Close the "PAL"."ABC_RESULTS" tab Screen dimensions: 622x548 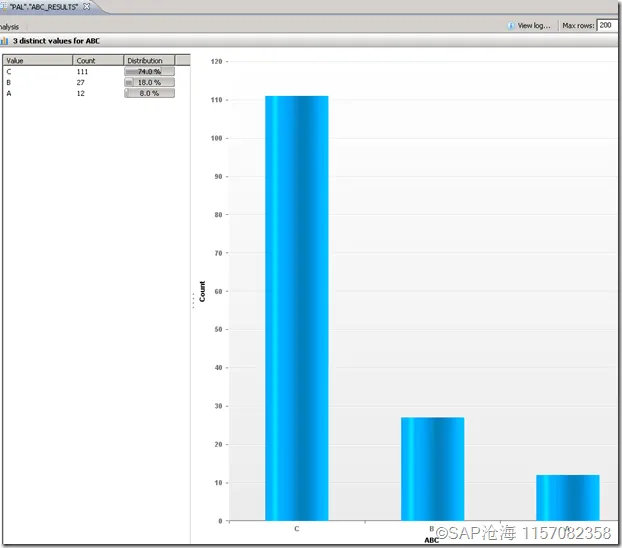coord(86,6)
